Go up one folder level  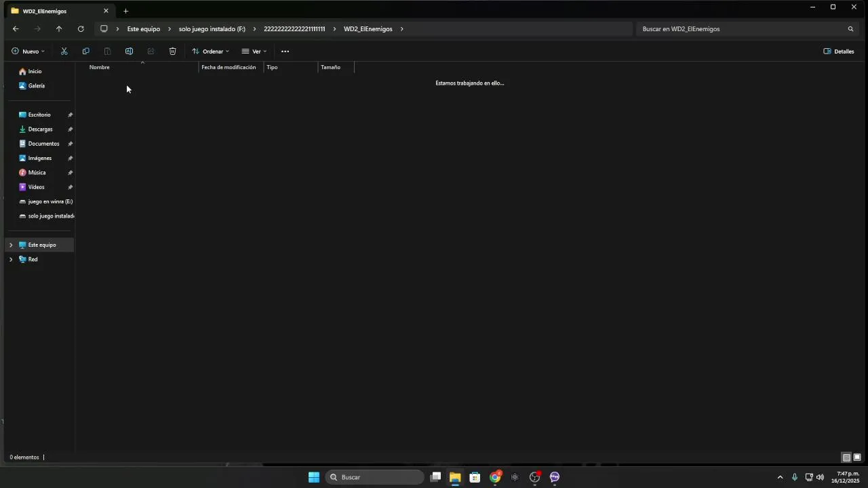click(x=59, y=29)
